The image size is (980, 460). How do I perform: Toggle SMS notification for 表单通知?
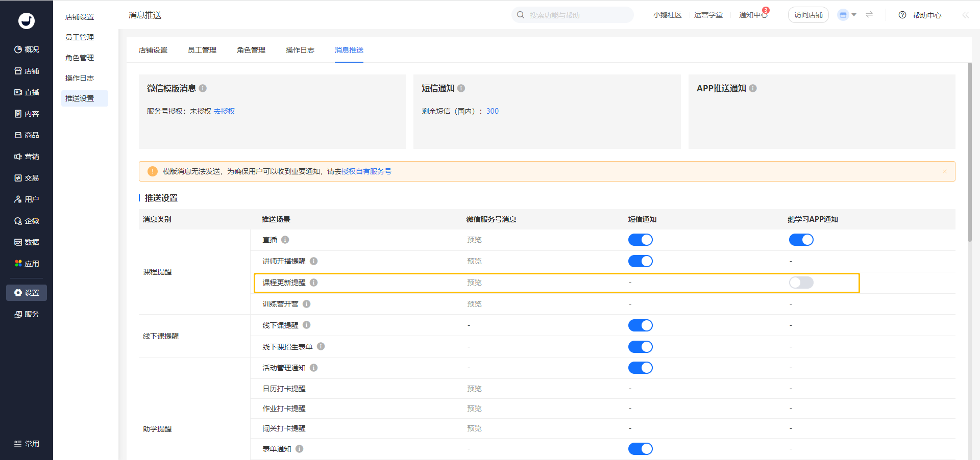pos(640,449)
